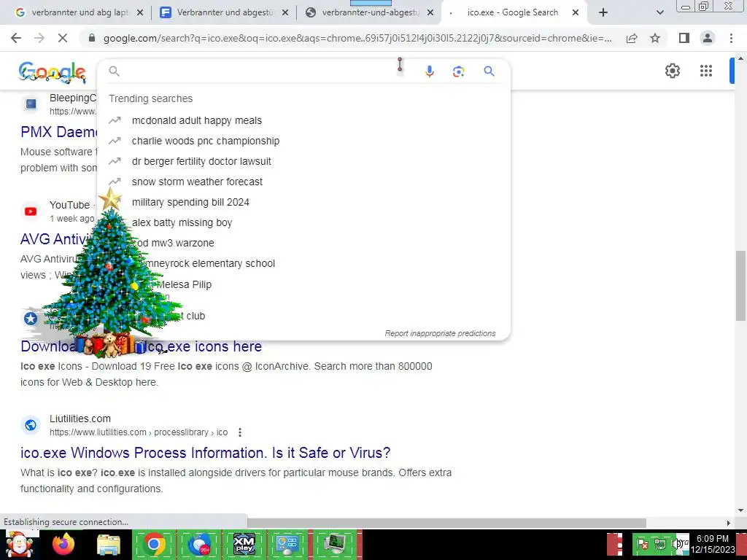Screen dimensions: 747x560
Task: Choose the Melesa Pilip suggestion
Action: [184, 285]
